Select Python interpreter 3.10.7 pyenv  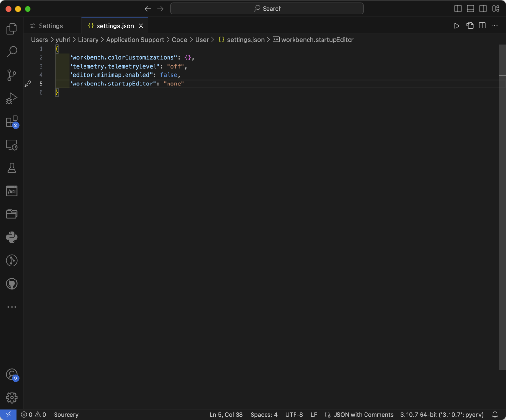click(x=442, y=415)
